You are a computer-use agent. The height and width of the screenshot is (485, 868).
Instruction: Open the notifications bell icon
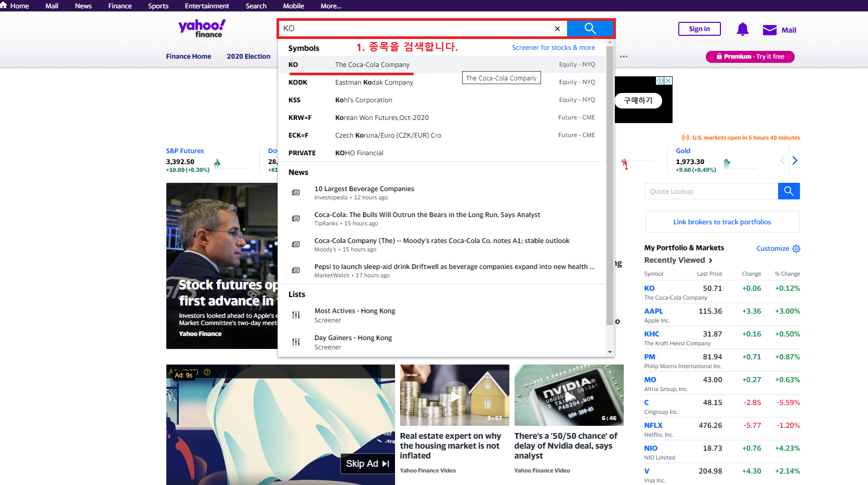743,29
